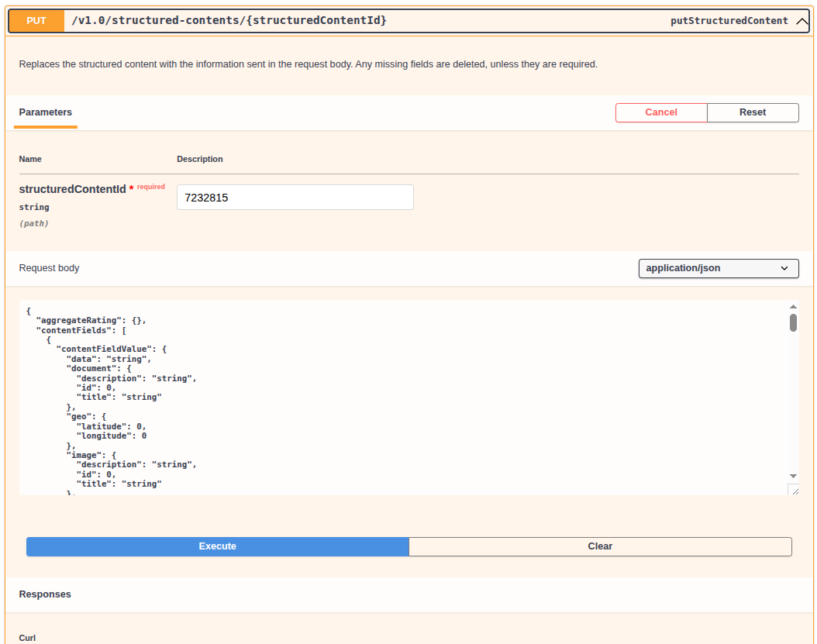Image resolution: width=817 pixels, height=644 pixels.
Task: Collapse the putStructuredContent operation chevron
Action: [x=801, y=22]
